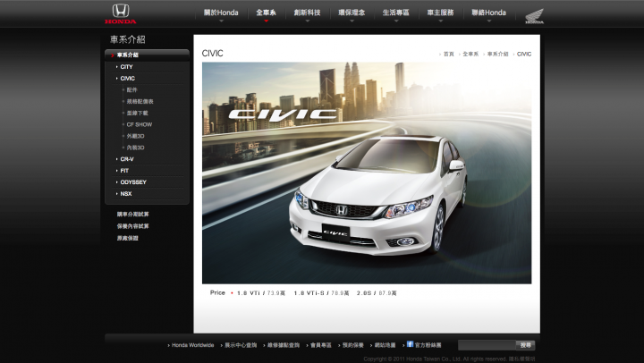Expand the CR-V model in sidebar
Screen dimensions: 644x363
tap(127, 159)
